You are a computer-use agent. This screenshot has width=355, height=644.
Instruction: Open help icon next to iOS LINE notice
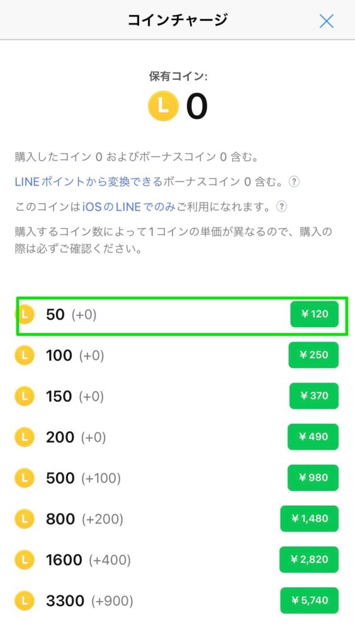click(281, 206)
